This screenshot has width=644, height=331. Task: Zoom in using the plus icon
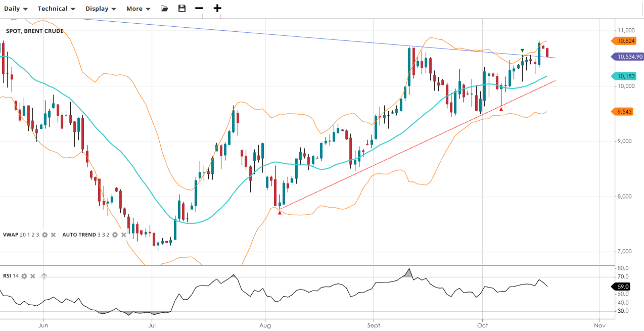[217, 9]
